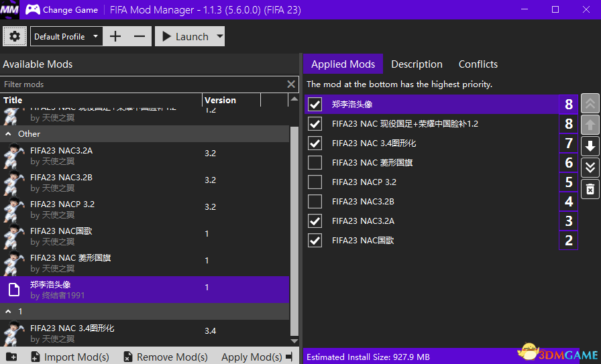The width and height of the screenshot is (601, 364).
Task: Switch to the Description tab
Action: pyautogui.click(x=417, y=64)
